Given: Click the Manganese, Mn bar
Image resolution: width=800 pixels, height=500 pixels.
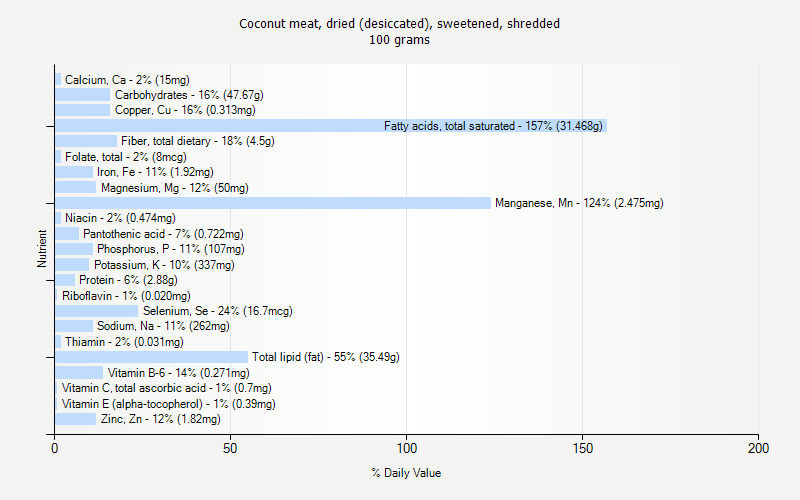Looking at the screenshot, I should (x=273, y=203).
